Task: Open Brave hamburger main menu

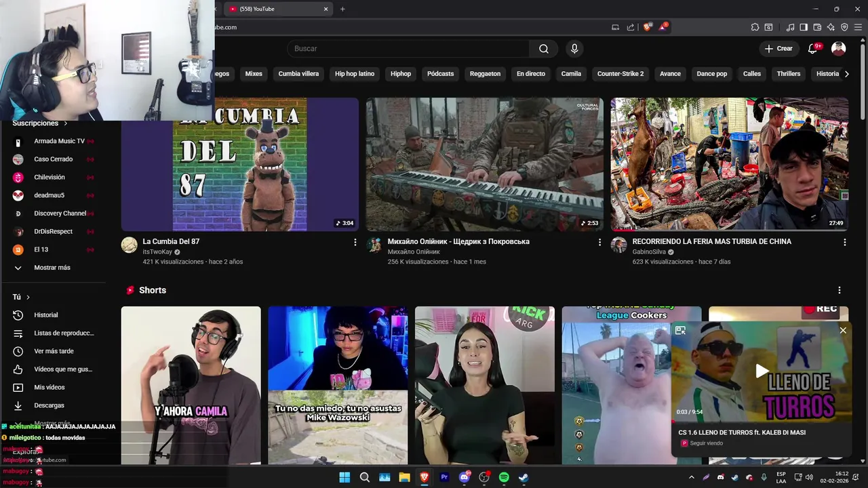Action: 858,27
